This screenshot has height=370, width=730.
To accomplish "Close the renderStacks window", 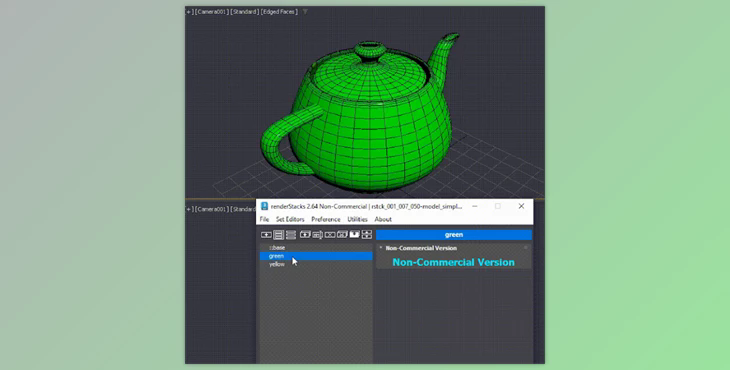I will (521, 206).
